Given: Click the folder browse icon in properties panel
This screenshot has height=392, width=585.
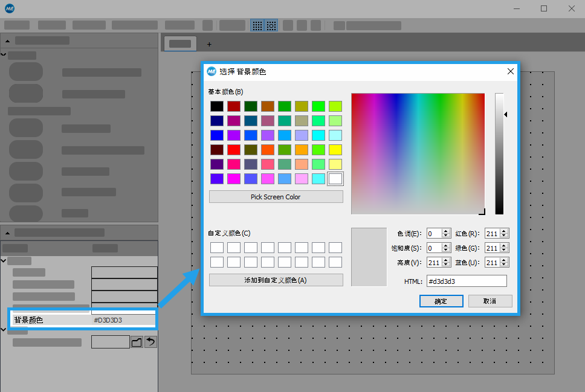Looking at the screenshot, I should (137, 342).
